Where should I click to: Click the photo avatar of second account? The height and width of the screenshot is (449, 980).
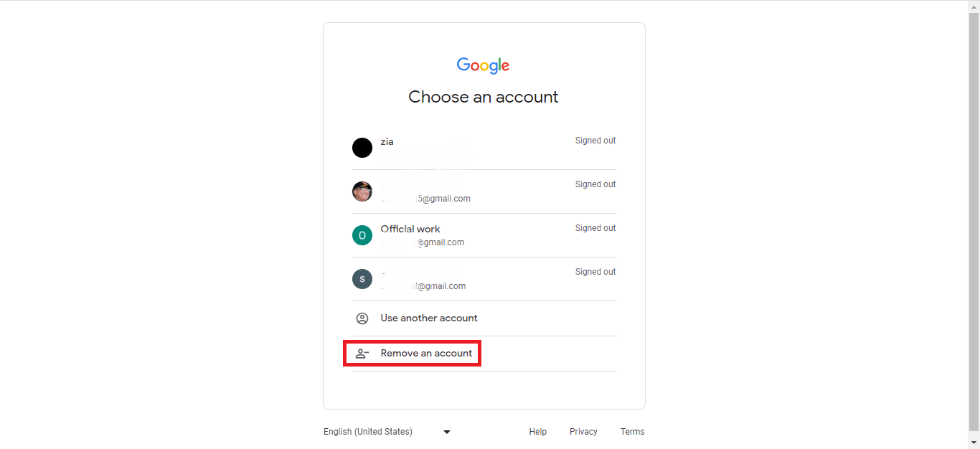(362, 192)
